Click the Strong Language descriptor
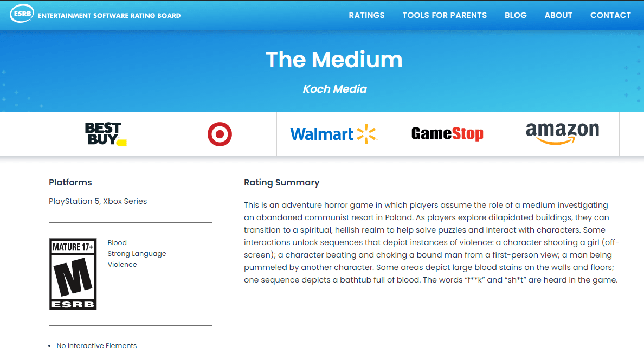Viewport: 644px width, 353px height. (x=137, y=254)
